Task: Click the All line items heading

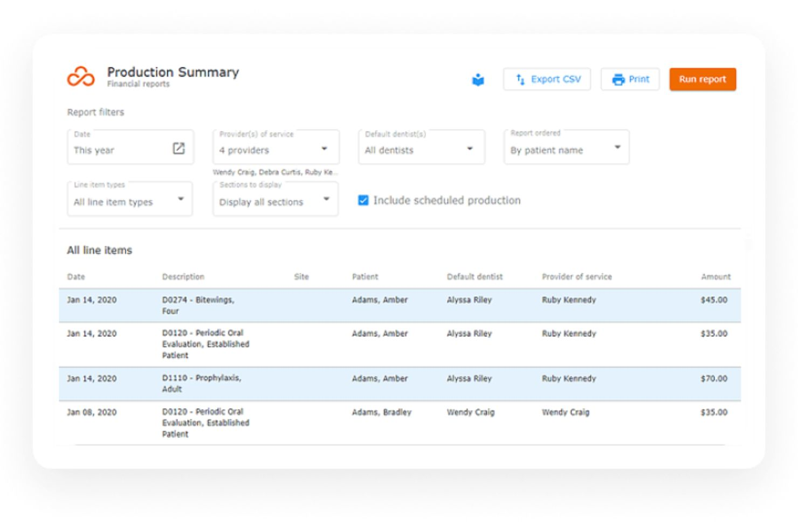Action: (x=99, y=250)
